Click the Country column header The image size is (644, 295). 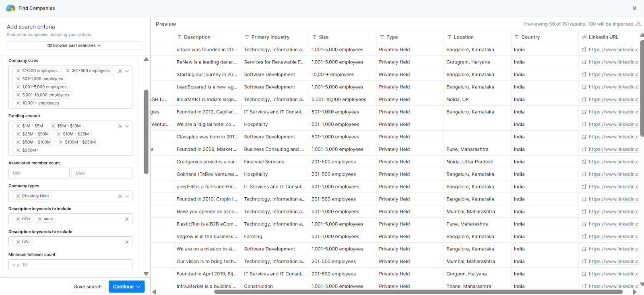click(x=545, y=37)
